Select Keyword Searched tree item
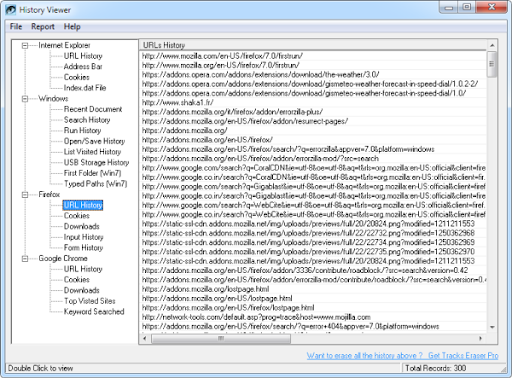The width and height of the screenshot is (512, 378). (x=94, y=312)
